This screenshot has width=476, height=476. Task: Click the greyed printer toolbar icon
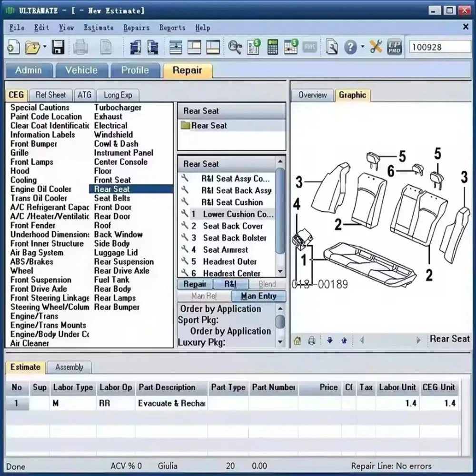click(x=80, y=47)
